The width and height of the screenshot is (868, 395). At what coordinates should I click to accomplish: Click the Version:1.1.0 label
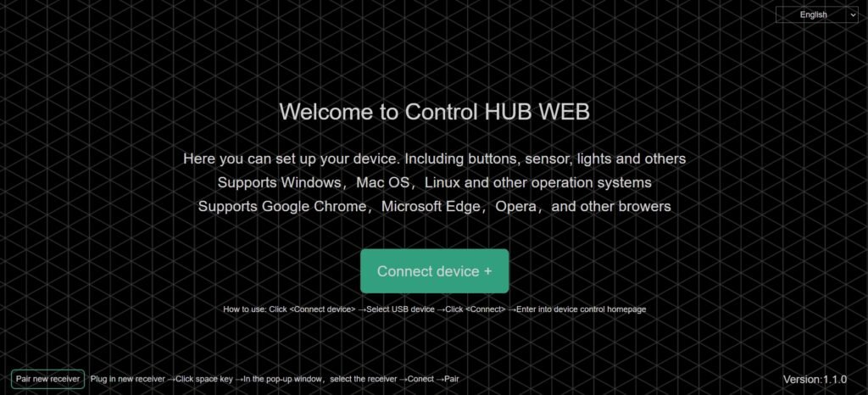(815, 380)
